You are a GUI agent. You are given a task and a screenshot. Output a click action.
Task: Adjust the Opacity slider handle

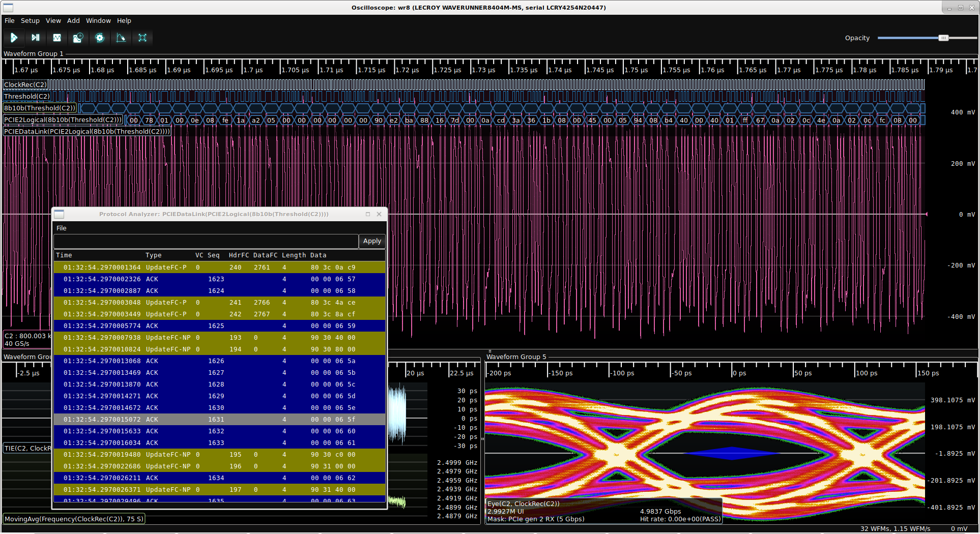click(x=943, y=38)
